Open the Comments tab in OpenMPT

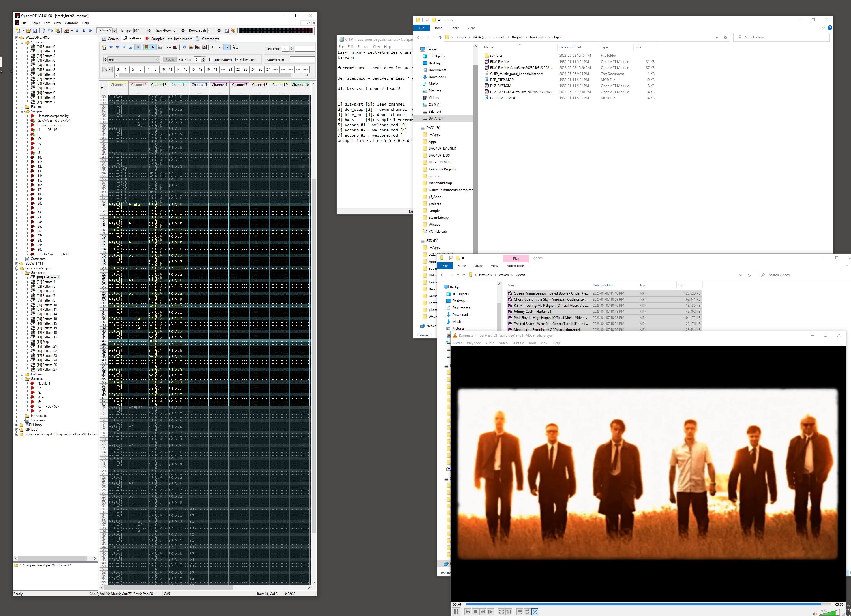pos(207,39)
